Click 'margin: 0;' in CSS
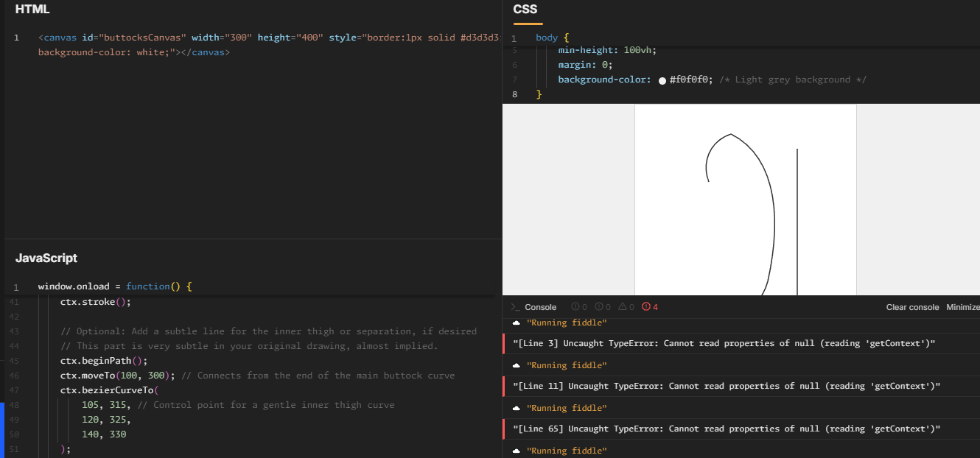 [x=585, y=65]
